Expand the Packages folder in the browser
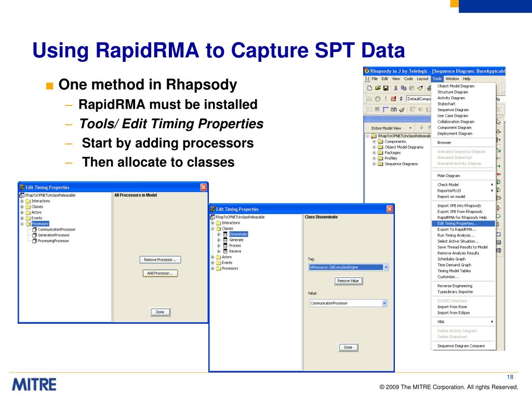This screenshot has height=399, width=532. [374, 153]
